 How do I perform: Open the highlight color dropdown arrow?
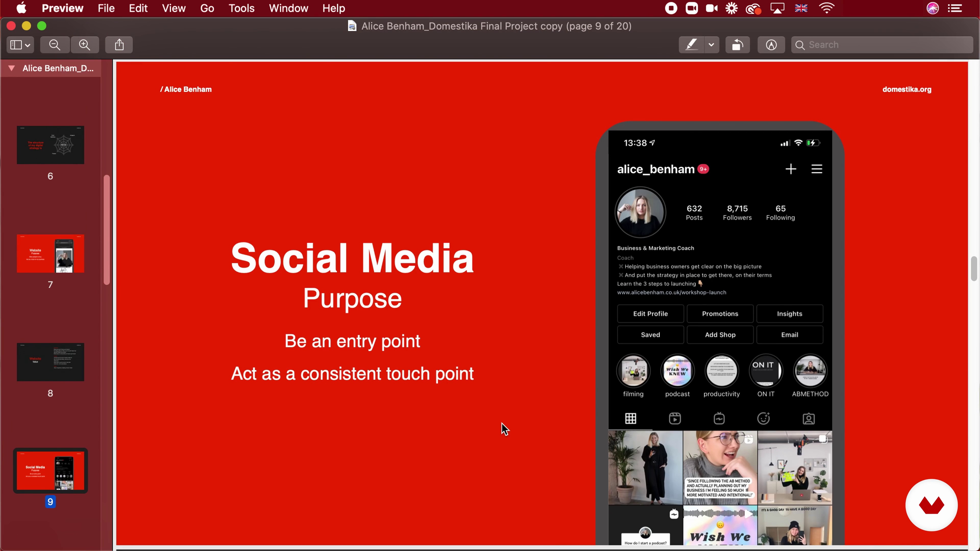712,45
